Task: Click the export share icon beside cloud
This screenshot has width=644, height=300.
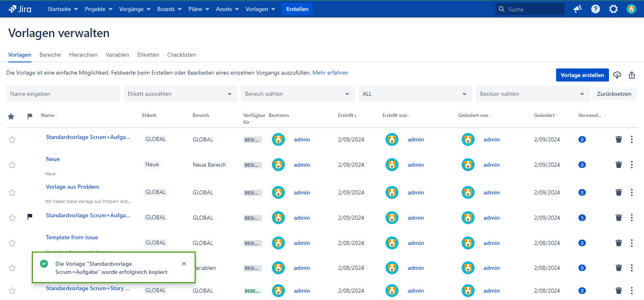Action: pyautogui.click(x=631, y=75)
